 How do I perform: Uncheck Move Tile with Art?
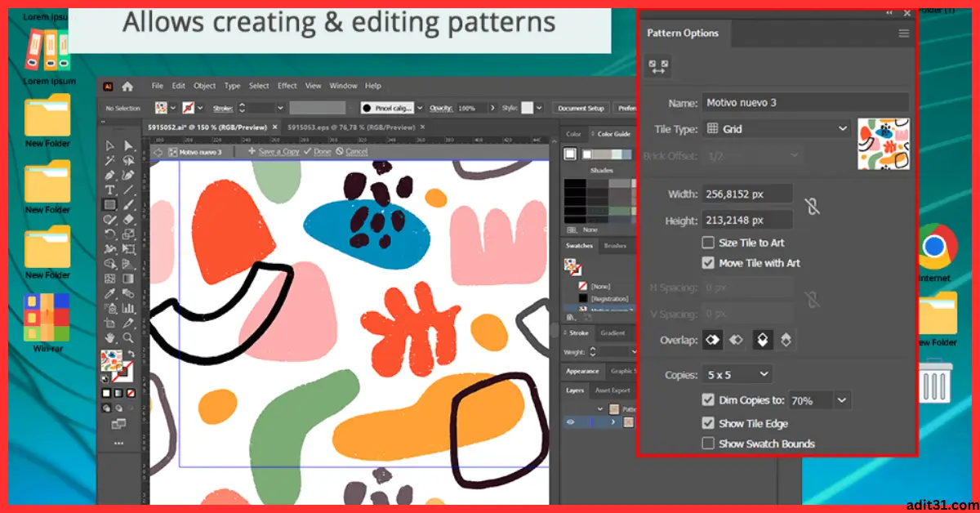(708, 263)
